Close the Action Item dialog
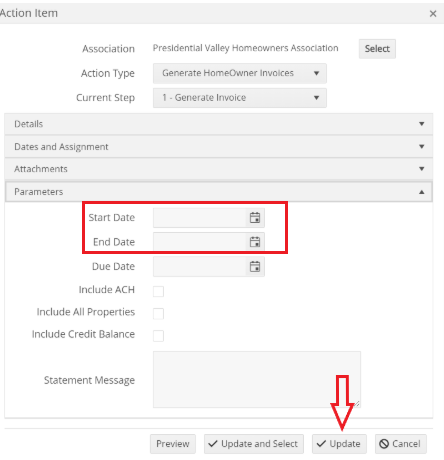 pyautogui.click(x=433, y=14)
